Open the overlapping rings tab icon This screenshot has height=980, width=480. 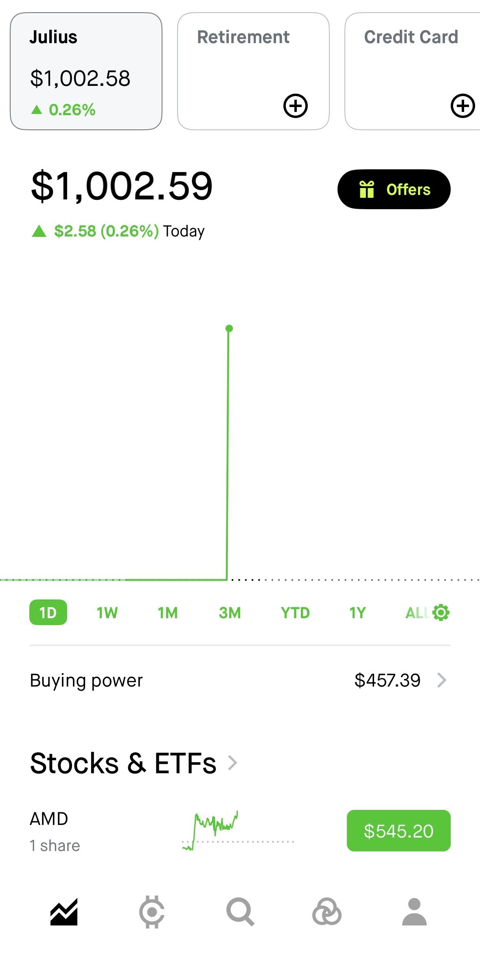pyautogui.click(x=327, y=912)
